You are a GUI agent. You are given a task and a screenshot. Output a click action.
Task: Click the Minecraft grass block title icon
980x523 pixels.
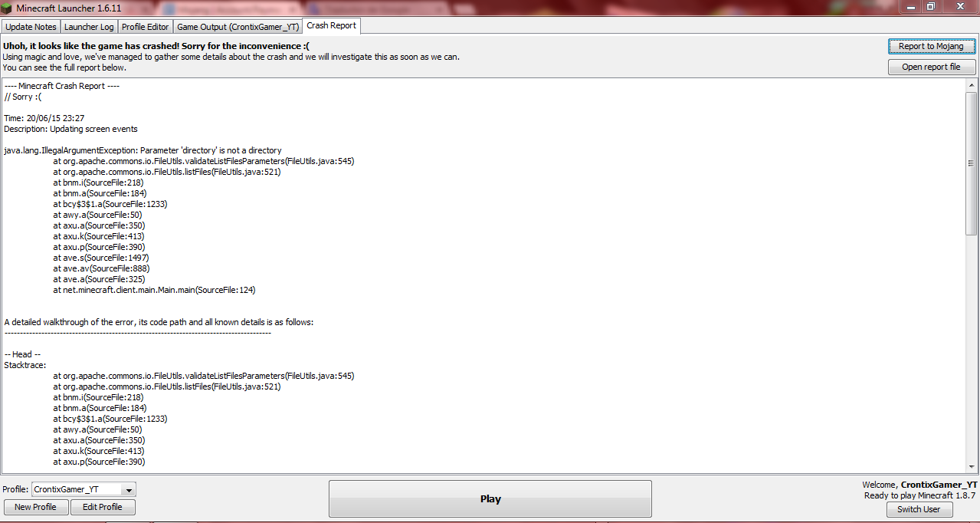point(8,8)
